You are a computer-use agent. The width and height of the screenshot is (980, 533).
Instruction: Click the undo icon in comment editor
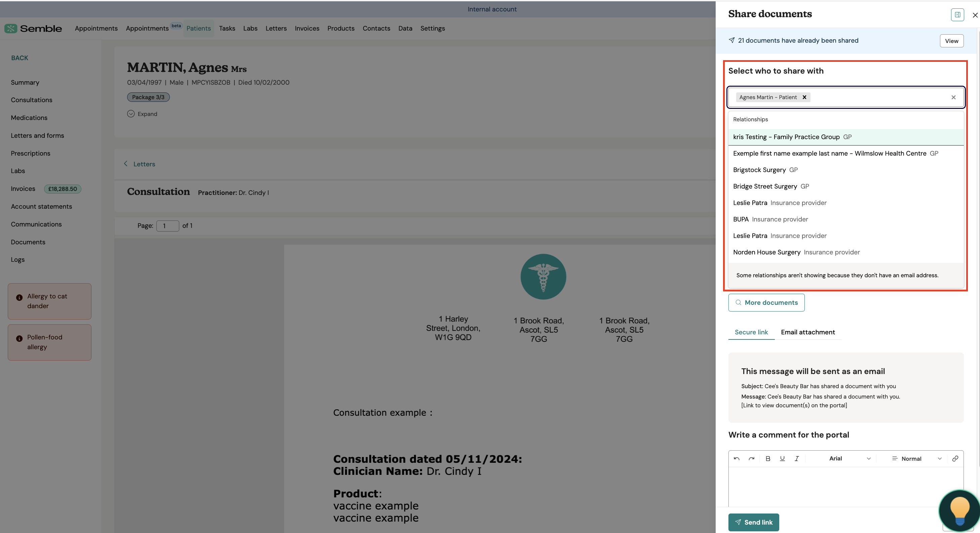click(x=737, y=458)
